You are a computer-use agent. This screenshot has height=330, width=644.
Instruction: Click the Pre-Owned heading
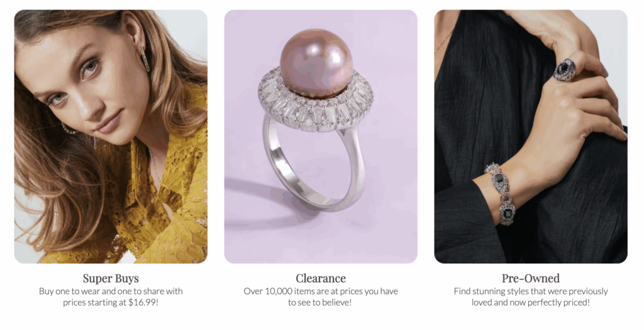[x=531, y=278]
